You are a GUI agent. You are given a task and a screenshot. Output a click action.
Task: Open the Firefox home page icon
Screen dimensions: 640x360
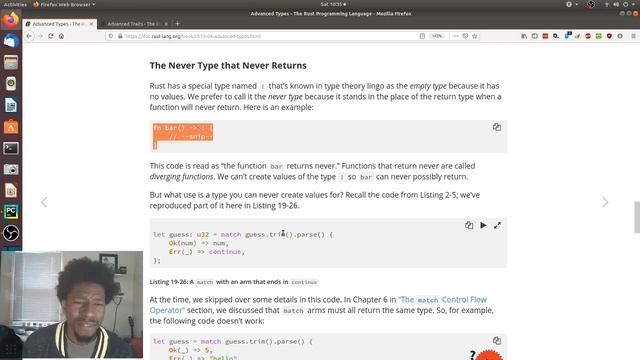pyautogui.click(x=61, y=36)
